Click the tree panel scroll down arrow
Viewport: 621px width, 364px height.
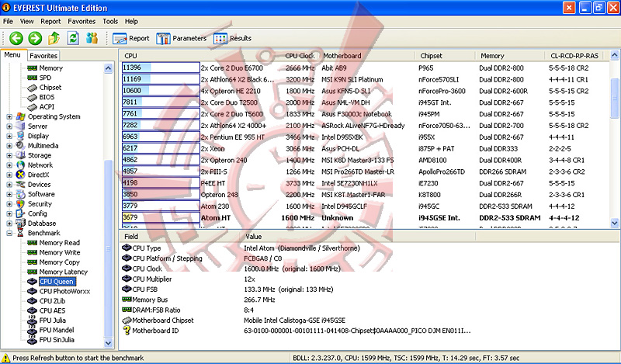point(108,343)
